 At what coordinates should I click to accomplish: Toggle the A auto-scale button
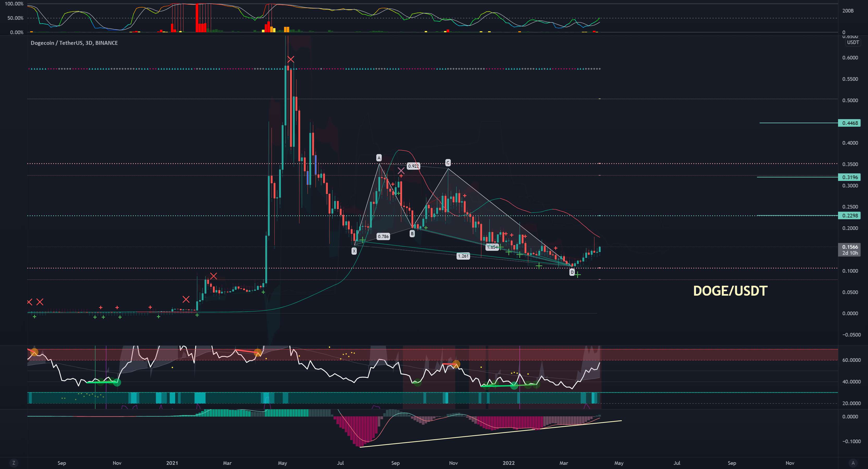[x=853, y=462]
